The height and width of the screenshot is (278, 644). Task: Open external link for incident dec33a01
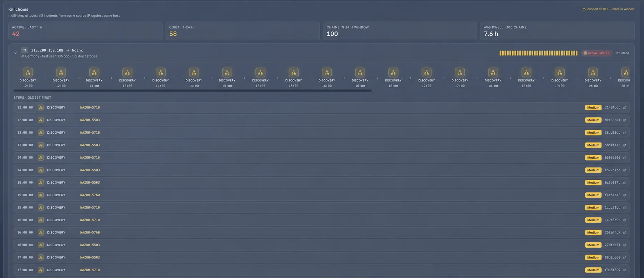pos(624,120)
